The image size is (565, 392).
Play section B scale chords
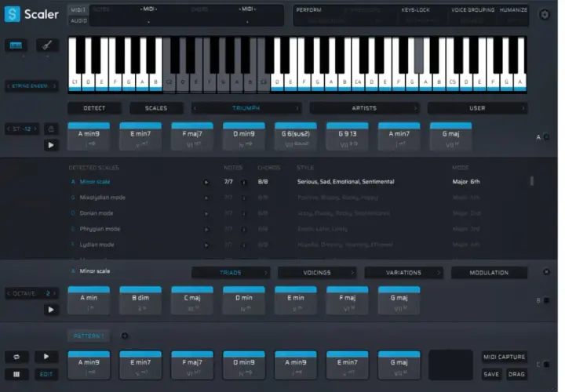click(51, 310)
